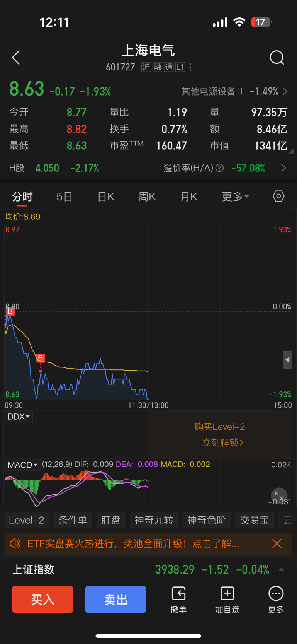
Task: Tap the cellular signal bars icon
Action: (x=220, y=22)
